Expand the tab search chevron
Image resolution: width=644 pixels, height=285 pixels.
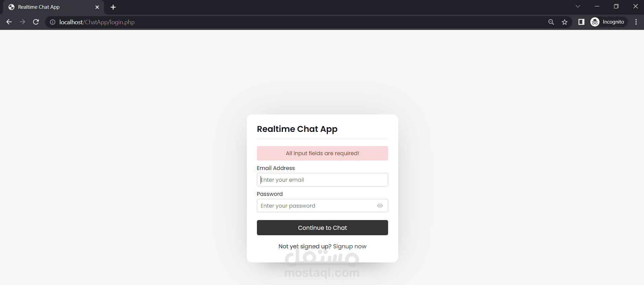click(x=578, y=6)
